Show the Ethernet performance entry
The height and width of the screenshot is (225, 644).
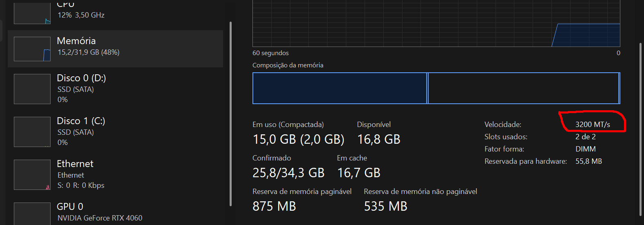75,164
